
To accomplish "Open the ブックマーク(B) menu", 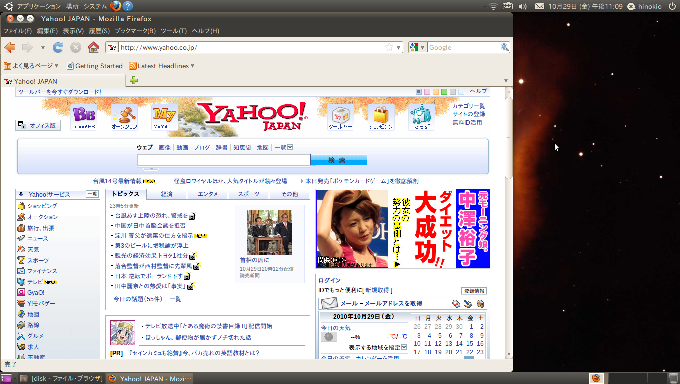I will 135,31.
